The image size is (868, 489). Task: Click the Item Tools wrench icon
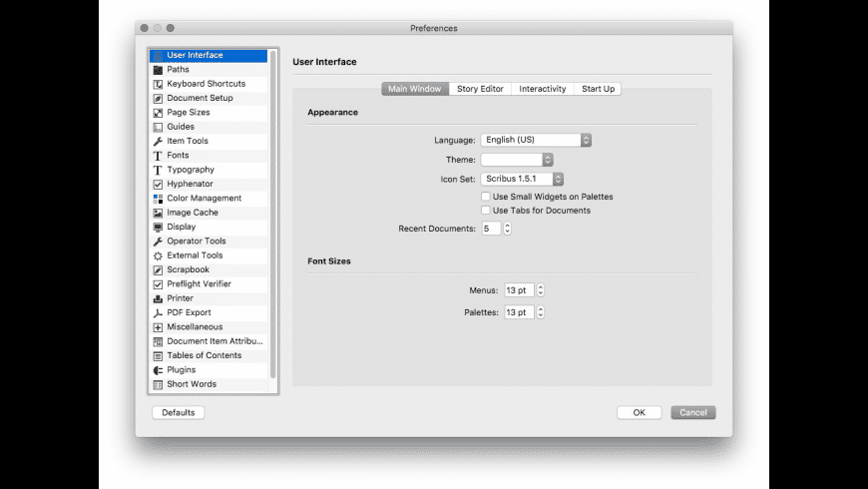[158, 142]
